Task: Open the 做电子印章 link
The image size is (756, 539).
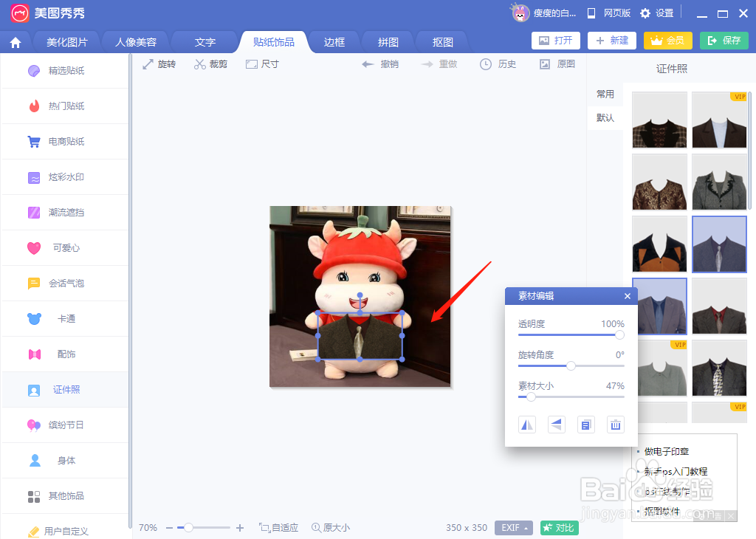Action: pyautogui.click(x=667, y=452)
